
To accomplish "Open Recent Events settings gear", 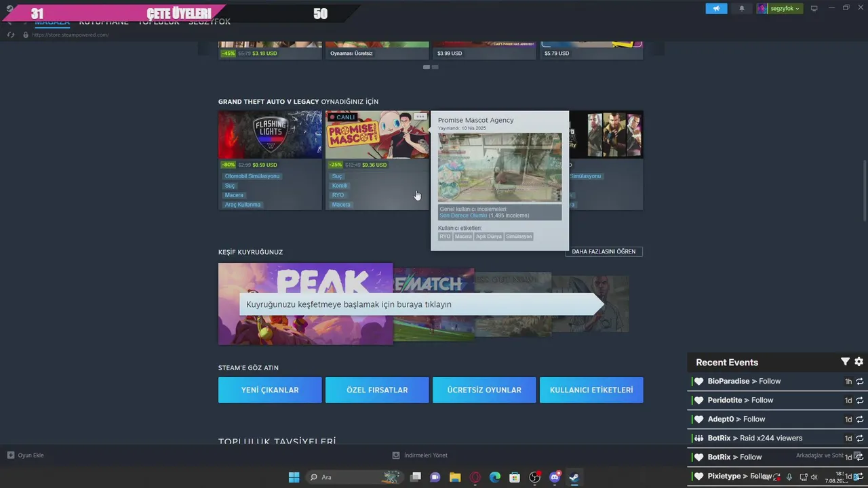I will [x=859, y=362].
